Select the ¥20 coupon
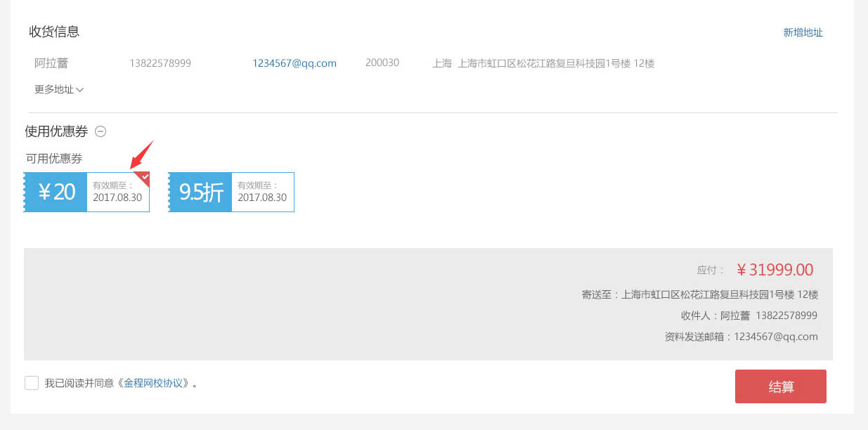Screen dimensions: 868x430 click(x=86, y=192)
